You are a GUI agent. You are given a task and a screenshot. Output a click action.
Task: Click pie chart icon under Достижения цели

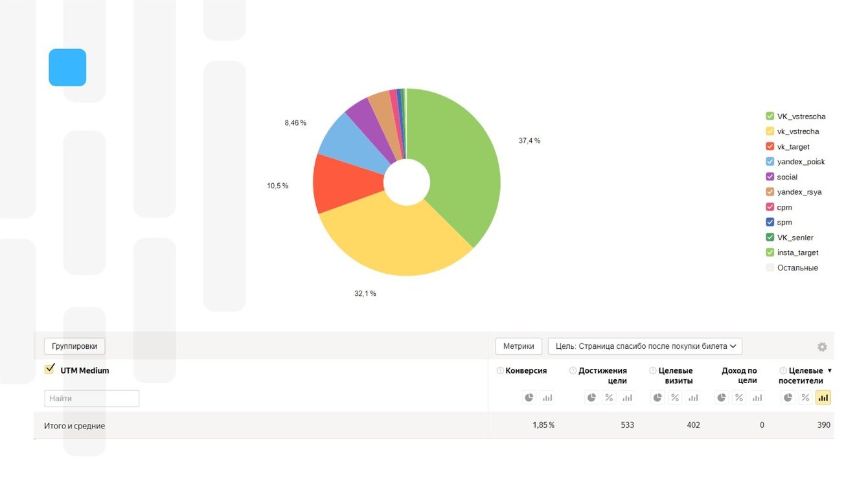tap(591, 397)
